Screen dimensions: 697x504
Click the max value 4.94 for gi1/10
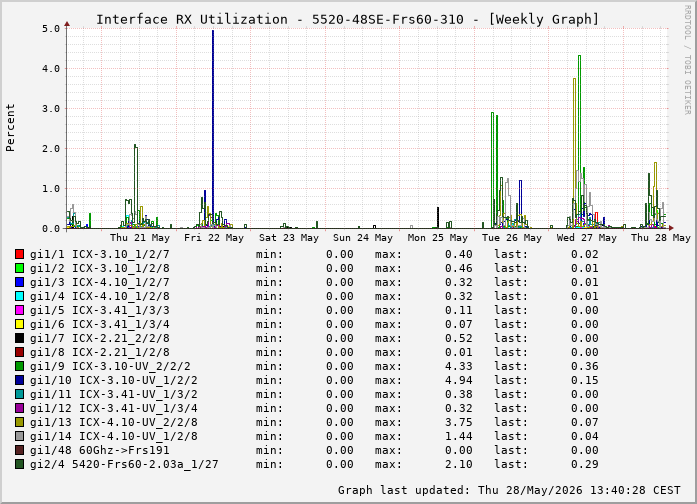[459, 380]
